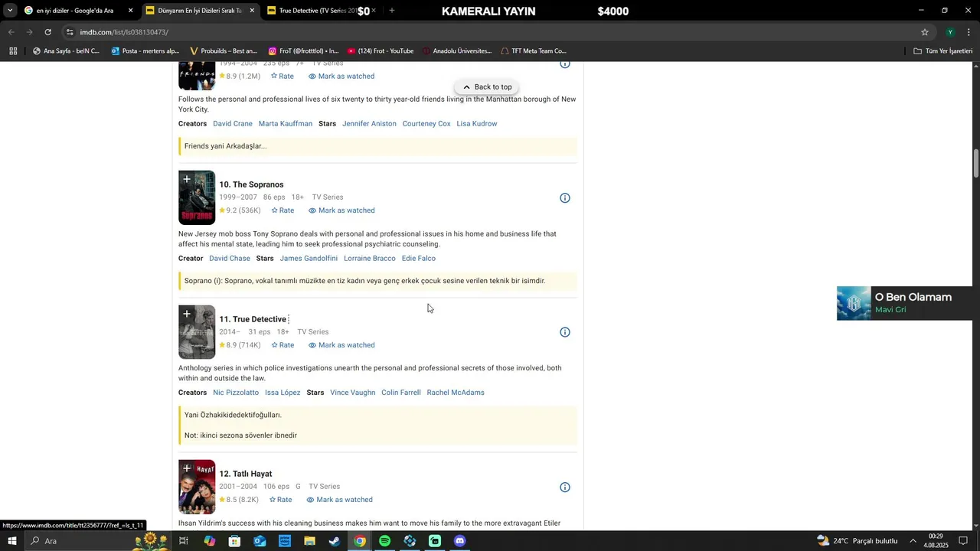This screenshot has width=980, height=551.
Task: Open info icon for The Sopranos
Action: pos(565,198)
